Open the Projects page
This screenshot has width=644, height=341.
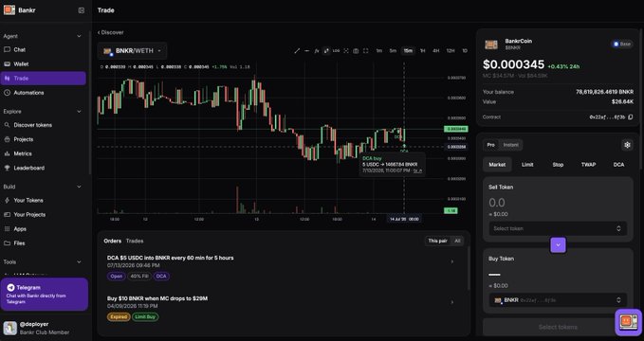click(x=43, y=139)
